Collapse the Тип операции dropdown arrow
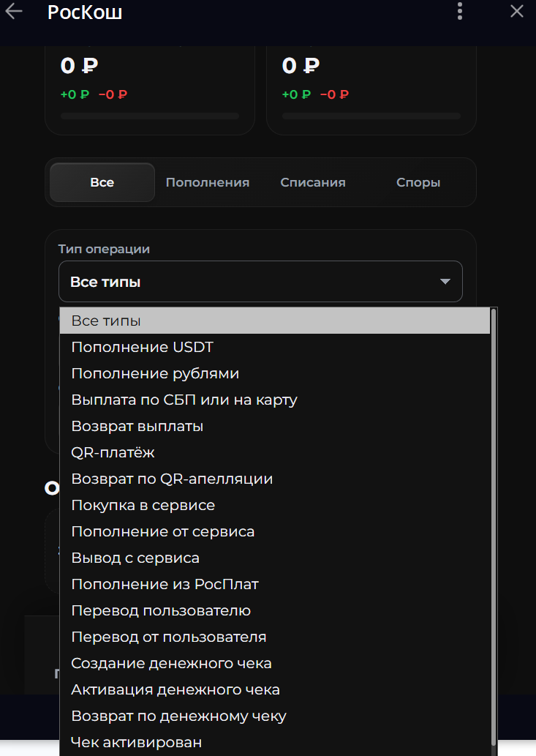 [445, 282]
